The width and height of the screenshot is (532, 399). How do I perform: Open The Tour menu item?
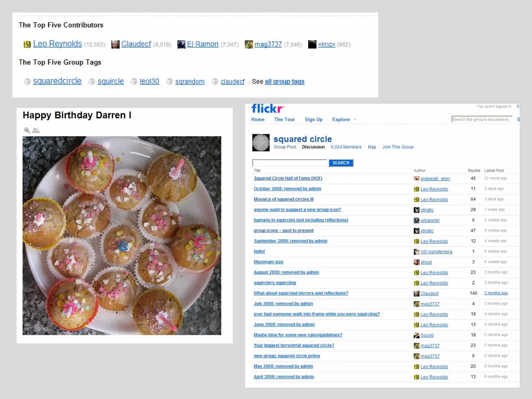coord(284,119)
